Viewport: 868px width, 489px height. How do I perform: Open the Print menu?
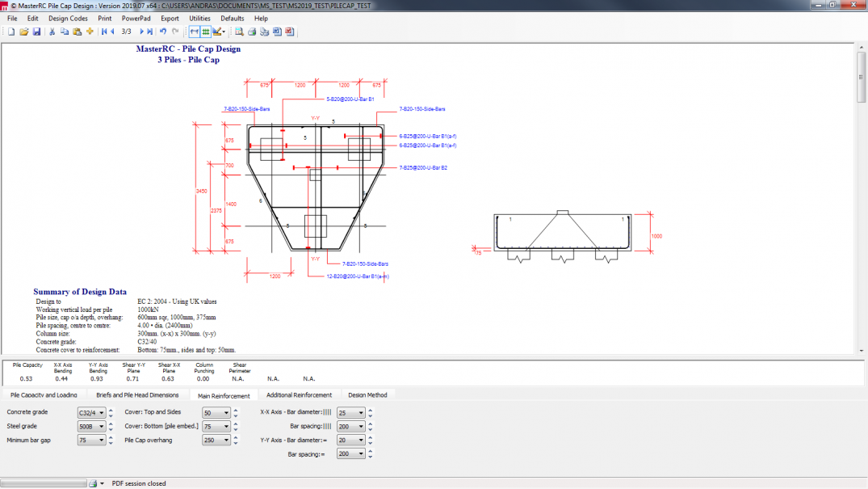pos(105,19)
